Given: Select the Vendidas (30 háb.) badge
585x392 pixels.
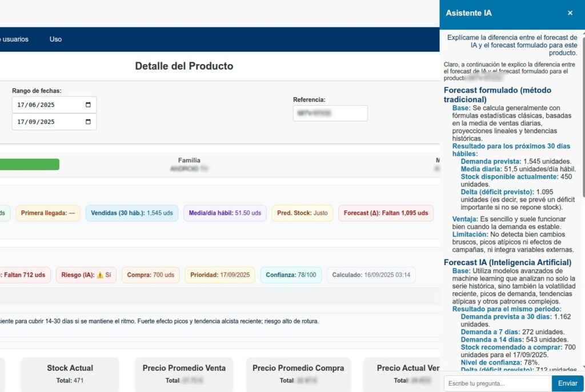Looking at the screenshot, I should coord(131,213).
